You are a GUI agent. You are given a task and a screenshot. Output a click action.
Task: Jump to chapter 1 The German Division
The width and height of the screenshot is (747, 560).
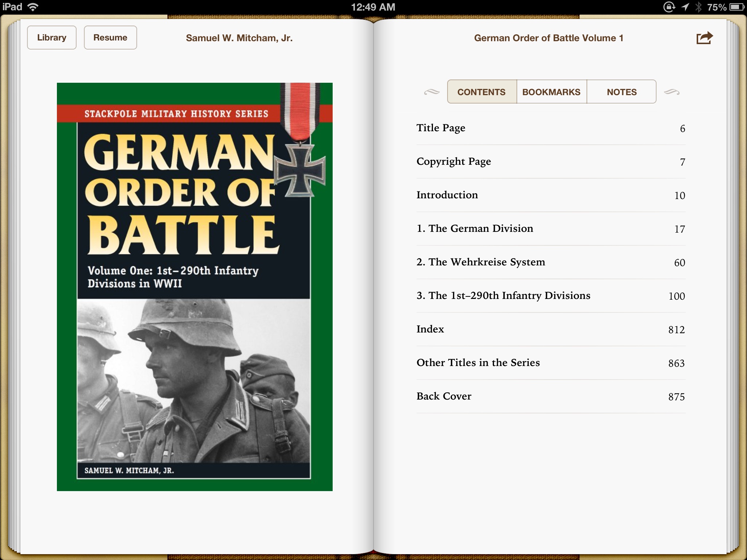551,229
